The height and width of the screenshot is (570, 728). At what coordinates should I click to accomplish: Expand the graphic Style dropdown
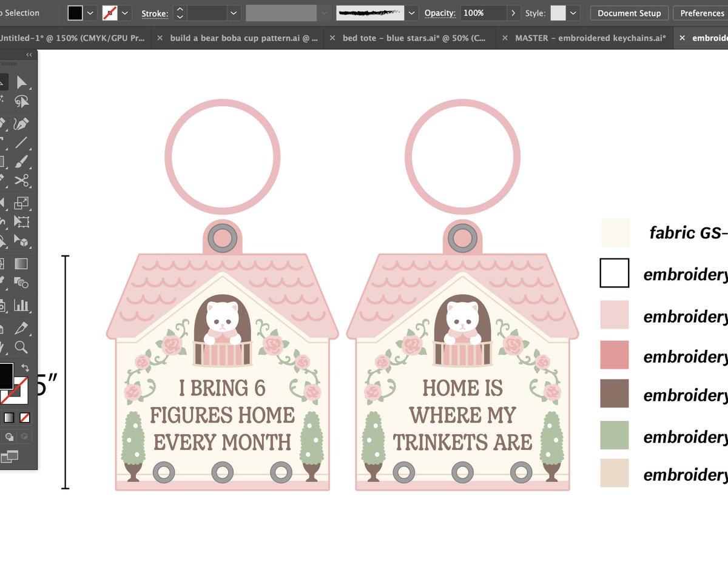574,13
